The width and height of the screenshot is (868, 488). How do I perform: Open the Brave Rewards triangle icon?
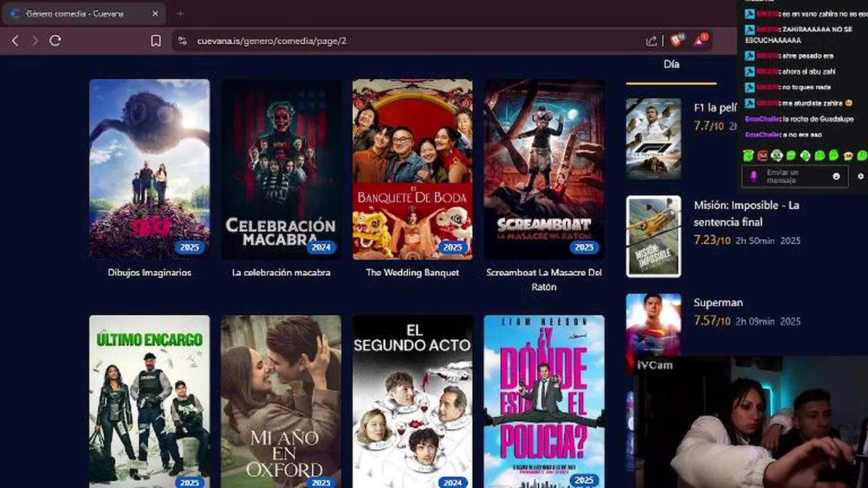coord(700,40)
